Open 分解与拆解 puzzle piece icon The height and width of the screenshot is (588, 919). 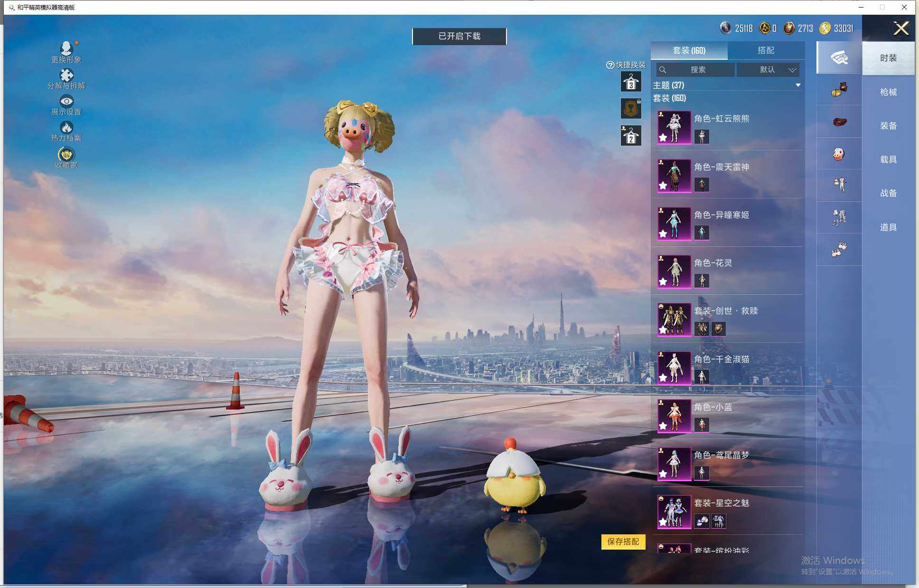[x=66, y=75]
